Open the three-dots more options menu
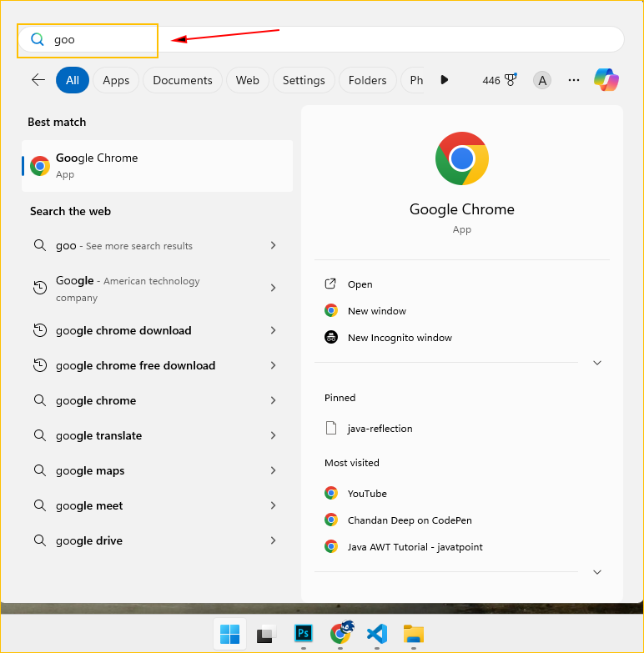Screen dimensions: 644x653 point(573,80)
